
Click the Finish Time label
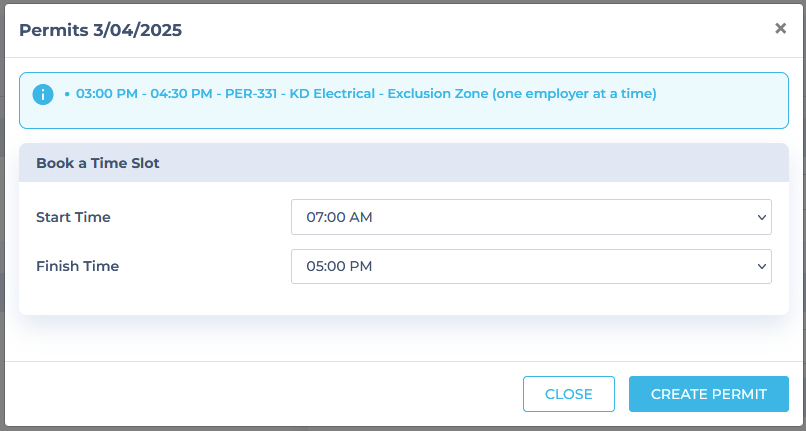click(77, 266)
